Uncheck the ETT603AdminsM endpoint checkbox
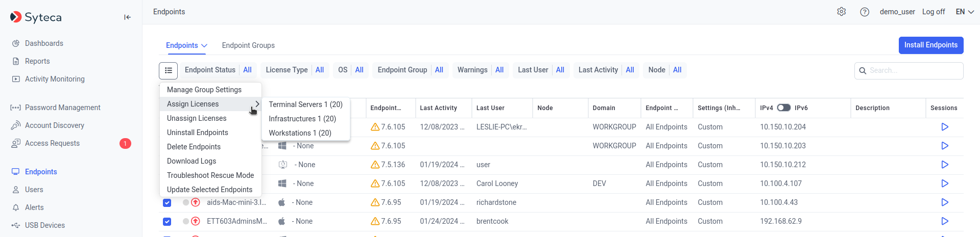 click(x=167, y=222)
